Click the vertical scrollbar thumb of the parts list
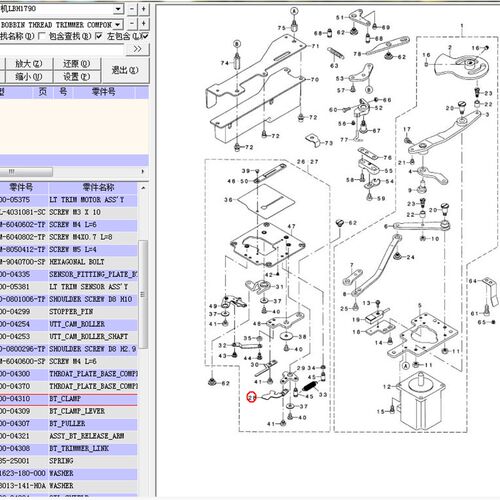Screen dimensions: 500x500 pyautogui.click(x=143, y=294)
